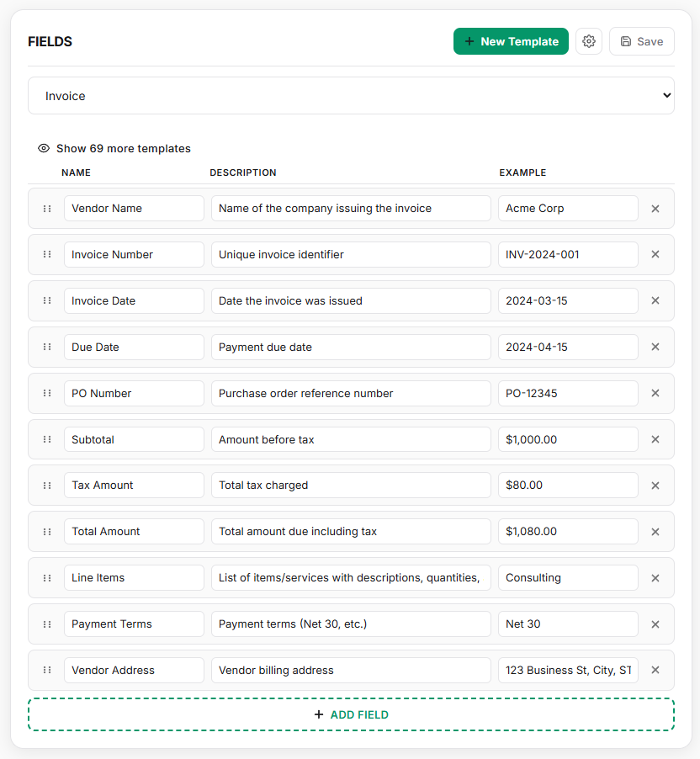Delete the Tax Amount field

click(x=655, y=485)
